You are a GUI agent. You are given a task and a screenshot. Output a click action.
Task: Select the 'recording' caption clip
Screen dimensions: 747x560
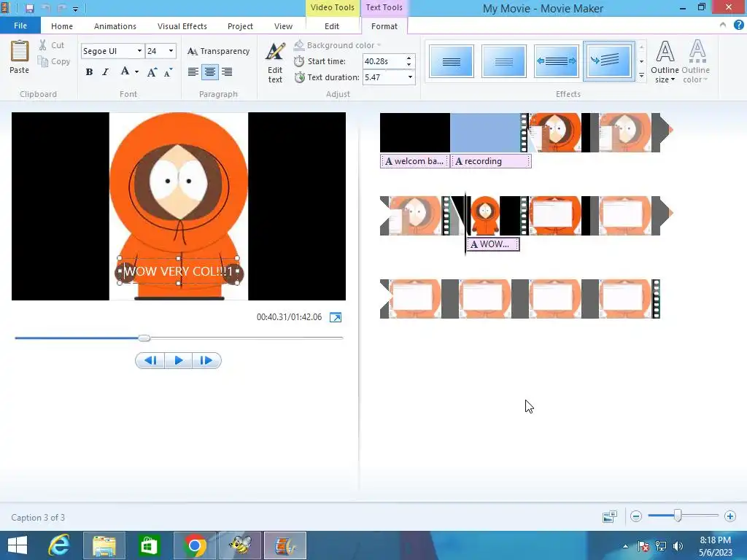click(491, 161)
